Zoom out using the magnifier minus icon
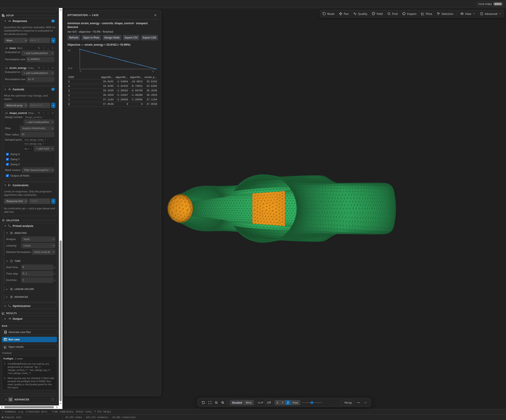Viewport: 506px width, 420px height. click(216, 403)
